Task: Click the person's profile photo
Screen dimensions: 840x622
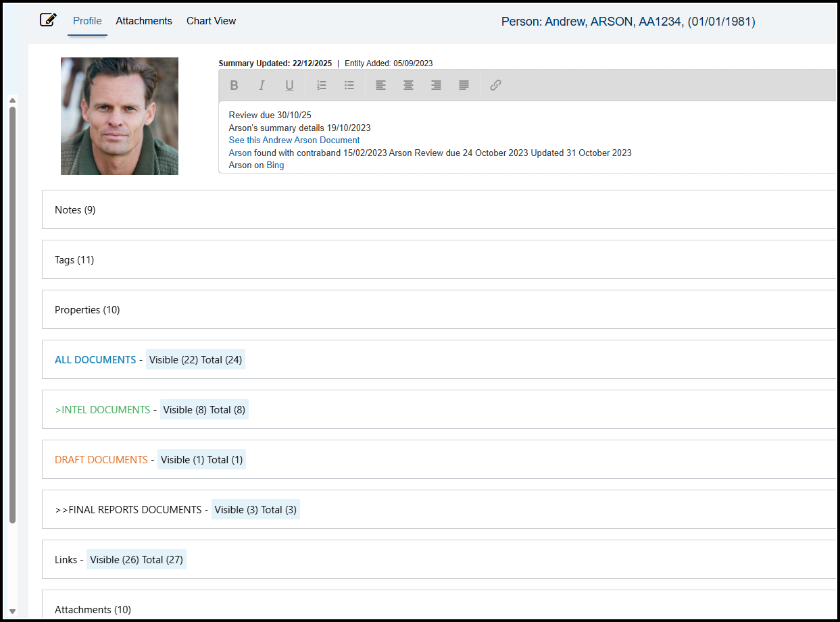Action: point(120,116)
